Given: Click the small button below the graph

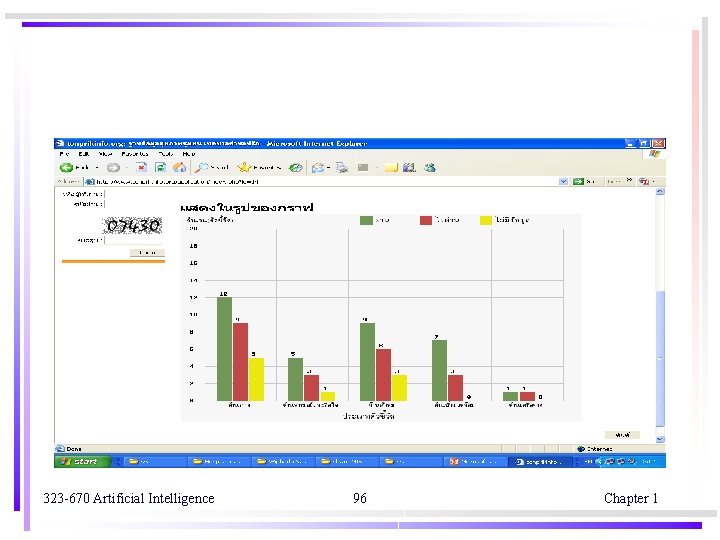Looking at the screenshot, I should tap(622, 434).
